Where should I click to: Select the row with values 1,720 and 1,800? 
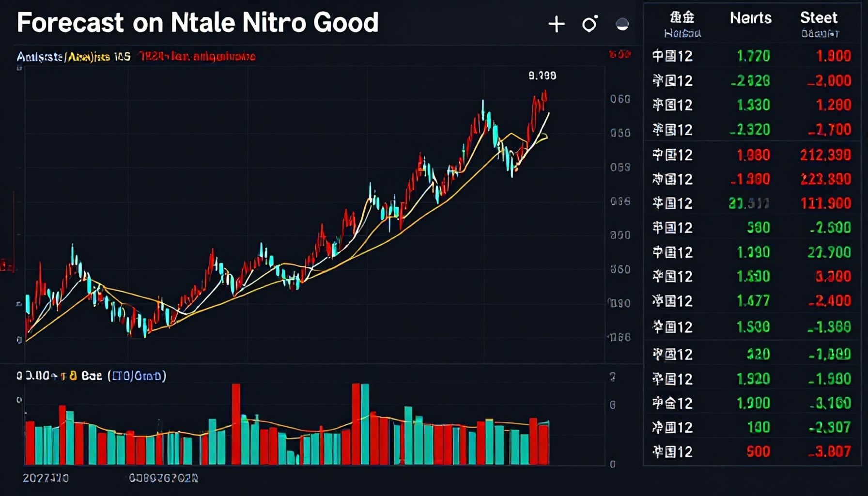pos(751,56)
